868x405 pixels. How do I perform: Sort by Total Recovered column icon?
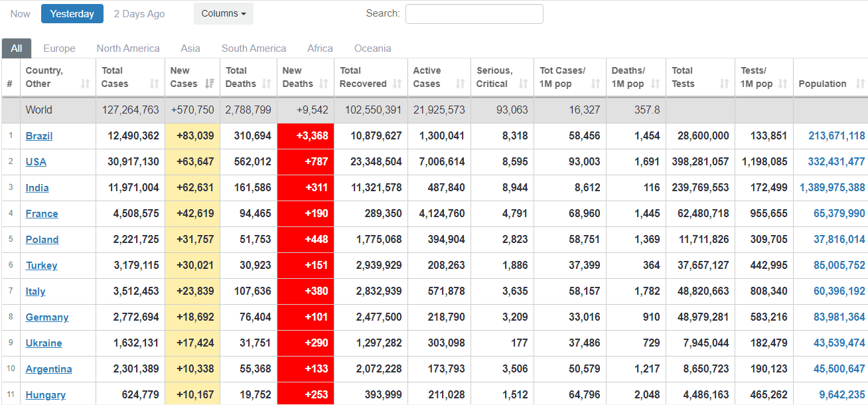tap(397, 84)
